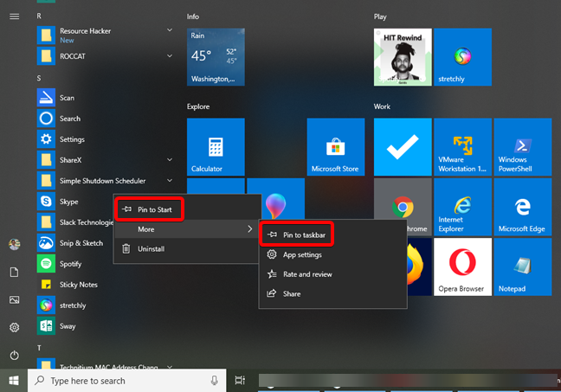Viewport: 561px width, 392px height.
Task: Choose Uninstall from the context menu
Action: (x=187, y=248)
